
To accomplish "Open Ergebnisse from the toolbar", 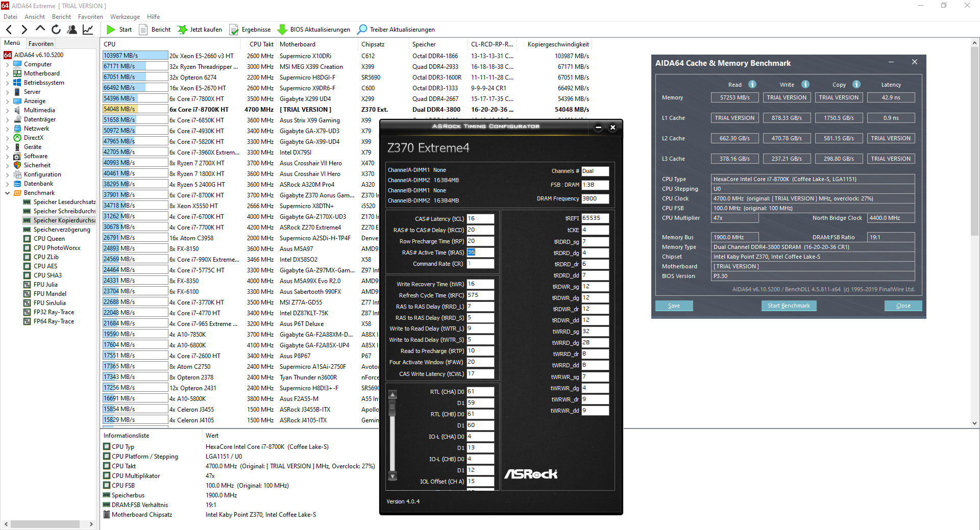I will [x=250, y=30].
